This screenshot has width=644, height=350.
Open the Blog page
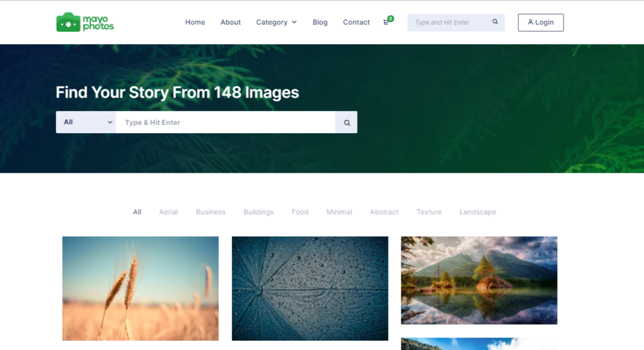[x=320, y=22]
